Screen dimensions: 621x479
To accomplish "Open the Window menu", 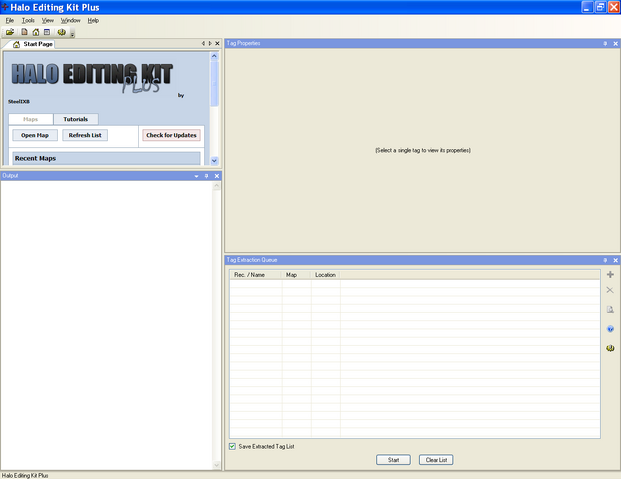I will pyautogui.click(x=70, y=21).
